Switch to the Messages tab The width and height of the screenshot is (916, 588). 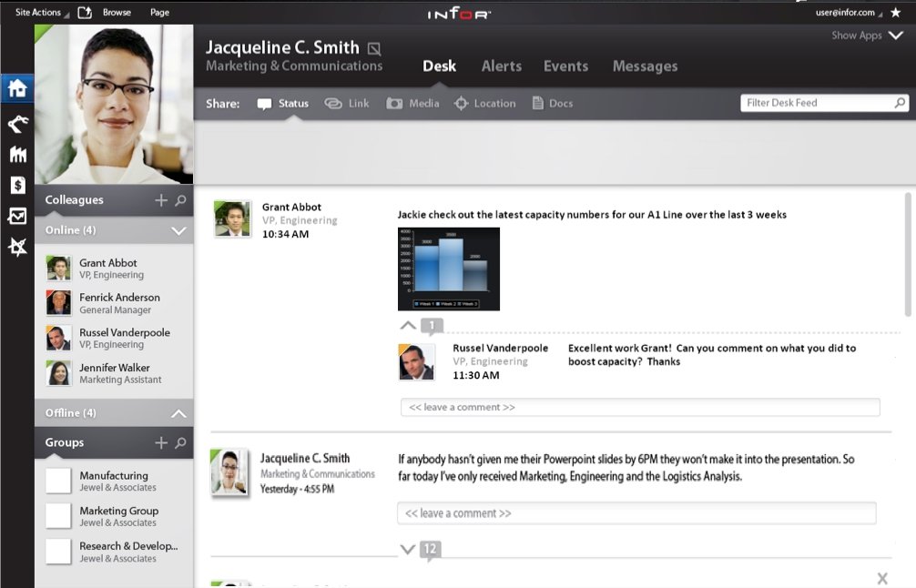[x=645, y=66]
